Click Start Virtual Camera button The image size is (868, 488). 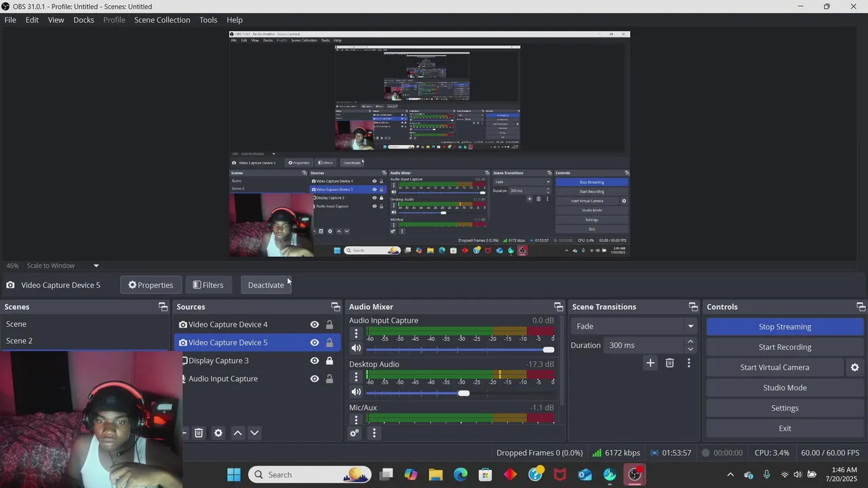(774, 367)
